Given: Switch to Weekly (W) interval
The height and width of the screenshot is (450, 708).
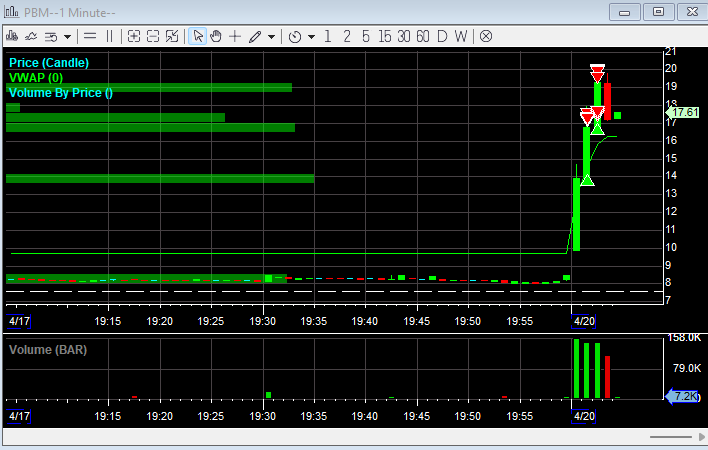Looking at the screenshot, I should click(461, 36).
